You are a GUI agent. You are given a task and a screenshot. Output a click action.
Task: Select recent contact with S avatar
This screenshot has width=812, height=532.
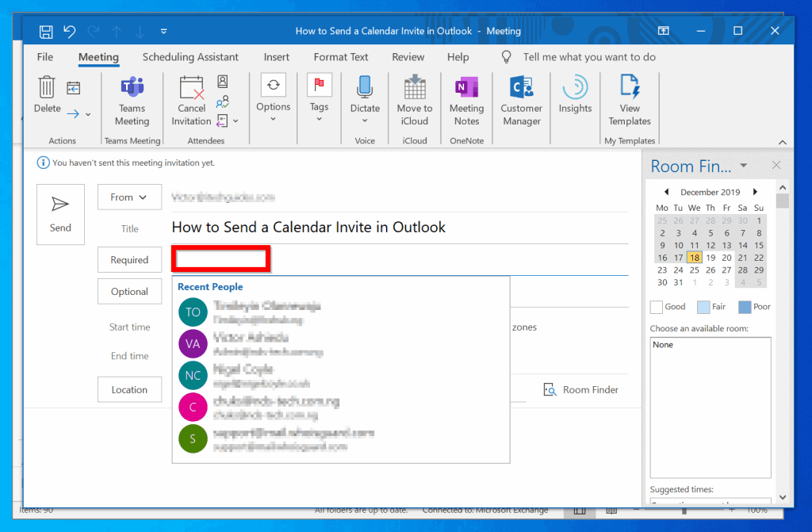(341, 438)
